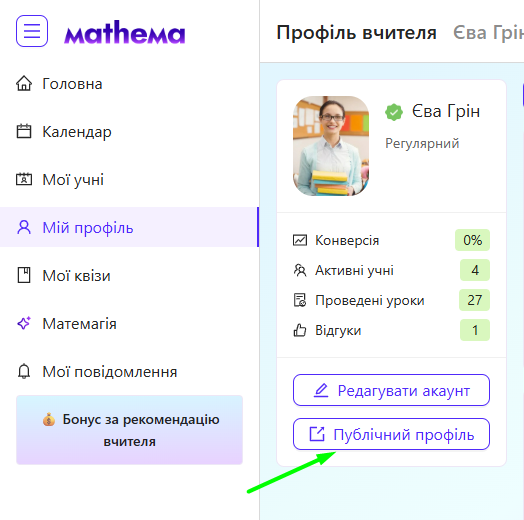524x520 pixels.
Task: Go to Мої учні page
Action: (129, 179)
